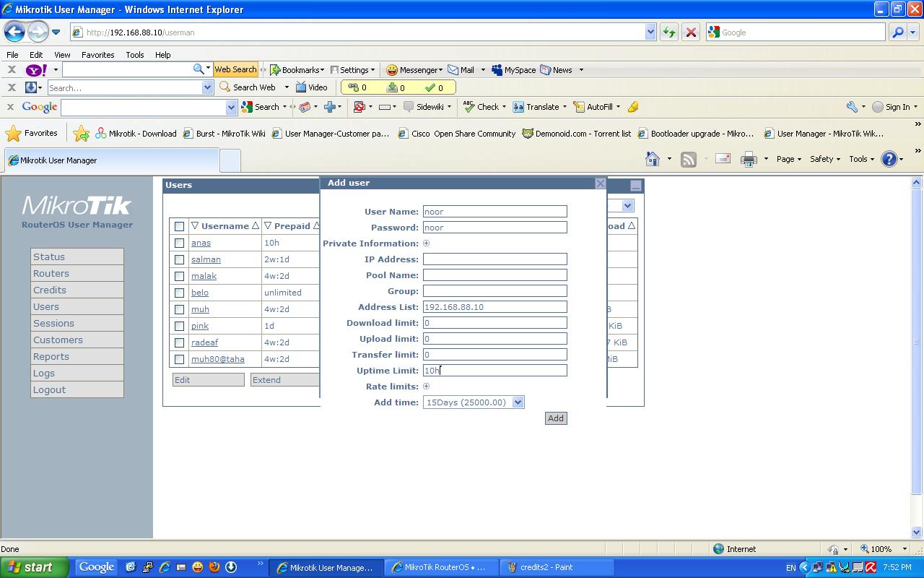
Task: Toggle the select-all checkbox in Users header
Action: point(179,227)
